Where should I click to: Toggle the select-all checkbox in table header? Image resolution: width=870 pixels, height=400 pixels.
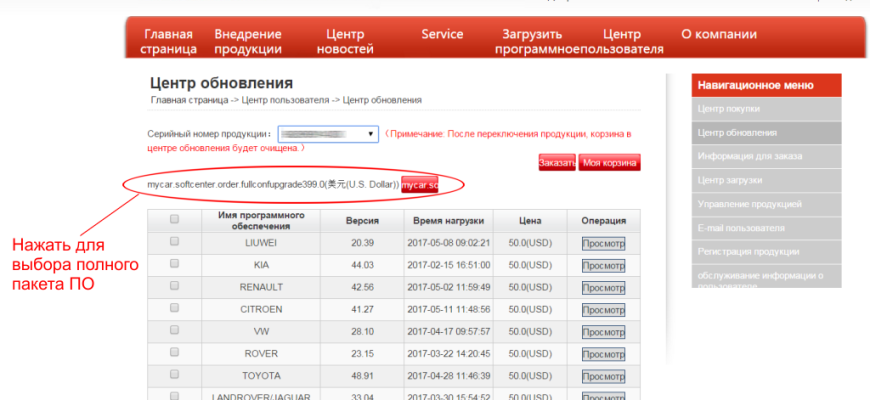click(175, 219)
